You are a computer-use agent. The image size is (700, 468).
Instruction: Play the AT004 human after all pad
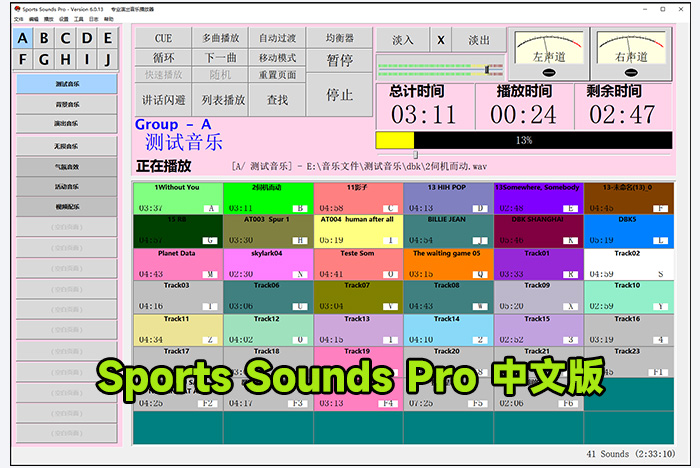[x=358, y=231]
